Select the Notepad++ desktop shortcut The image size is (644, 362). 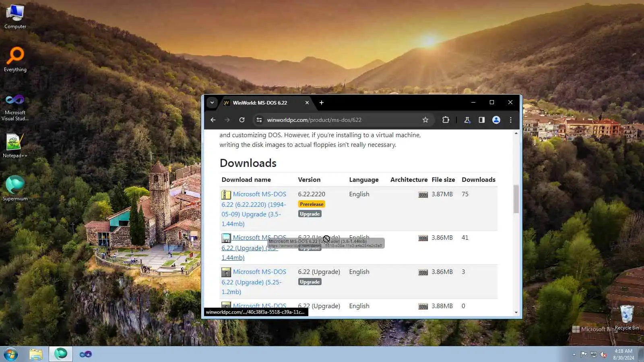point(15,146)
